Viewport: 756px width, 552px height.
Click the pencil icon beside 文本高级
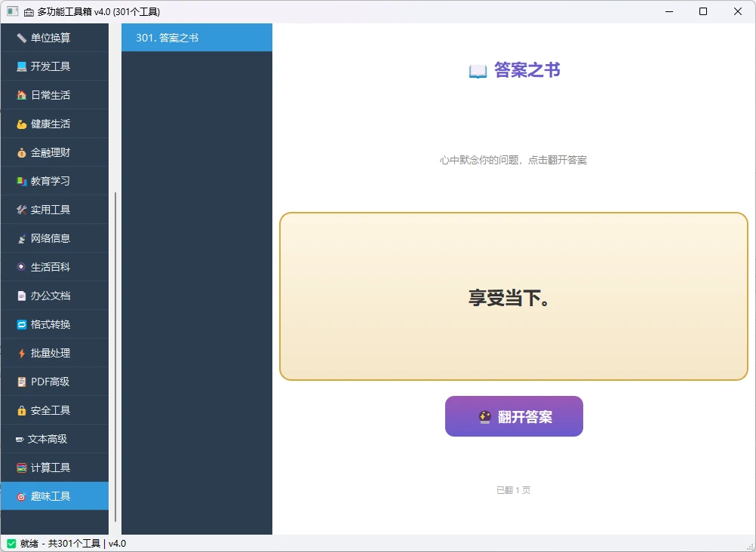20,439
